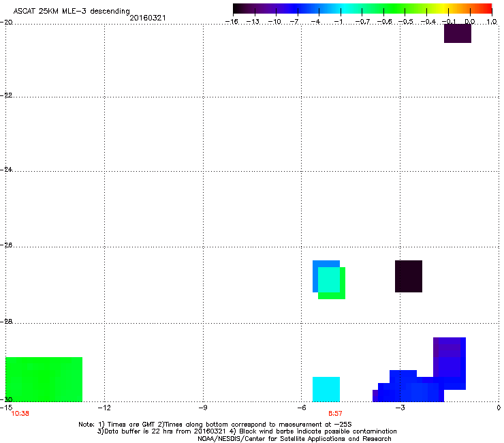Screen dimensions: 504x443
Task: Click the latitude axis label -20
Action: coord(6,22)
